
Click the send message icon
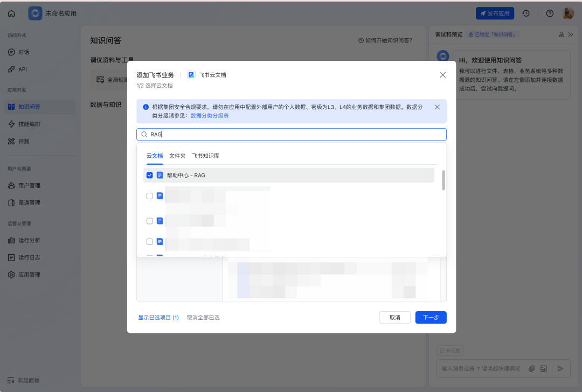click(560, 369)
